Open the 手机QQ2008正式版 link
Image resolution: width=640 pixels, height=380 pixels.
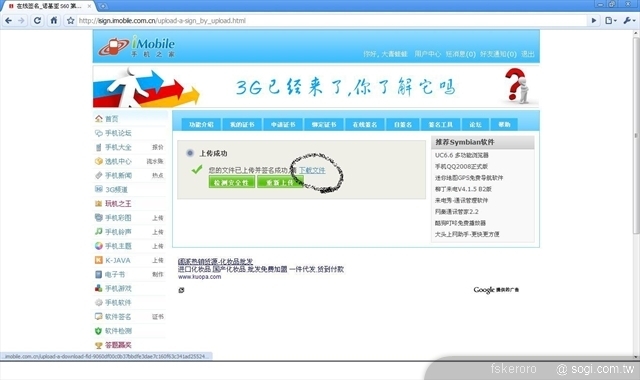click(x=461, y=167)
